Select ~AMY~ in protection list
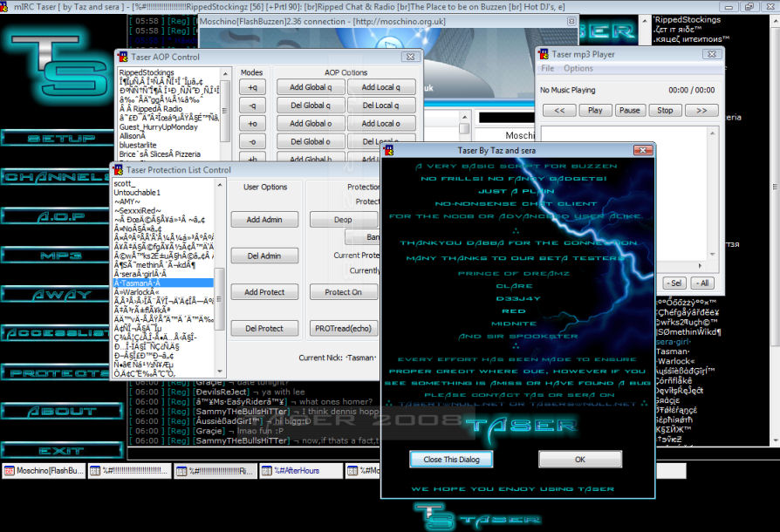Viewport: 780px width, 532px height. click(163, 201)
